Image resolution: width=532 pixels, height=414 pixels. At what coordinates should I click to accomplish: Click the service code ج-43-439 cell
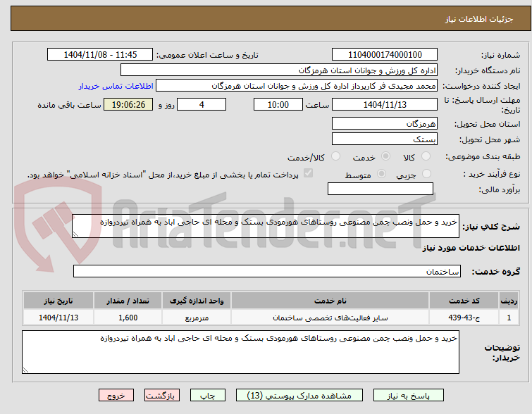(464, 318)
